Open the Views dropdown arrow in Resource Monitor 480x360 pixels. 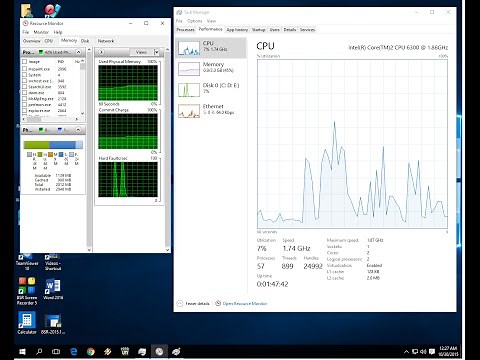click(156, 52)
